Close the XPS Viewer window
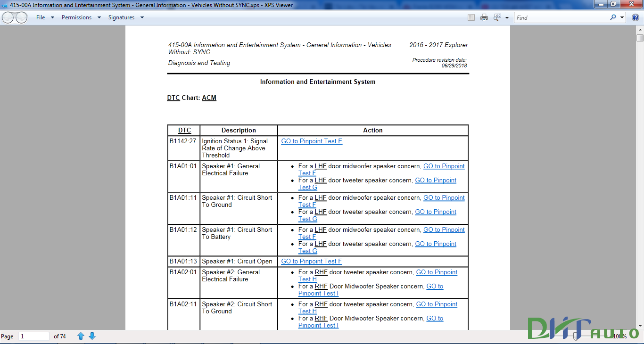The width and height of the screenshot is (644, 344). 630,4
